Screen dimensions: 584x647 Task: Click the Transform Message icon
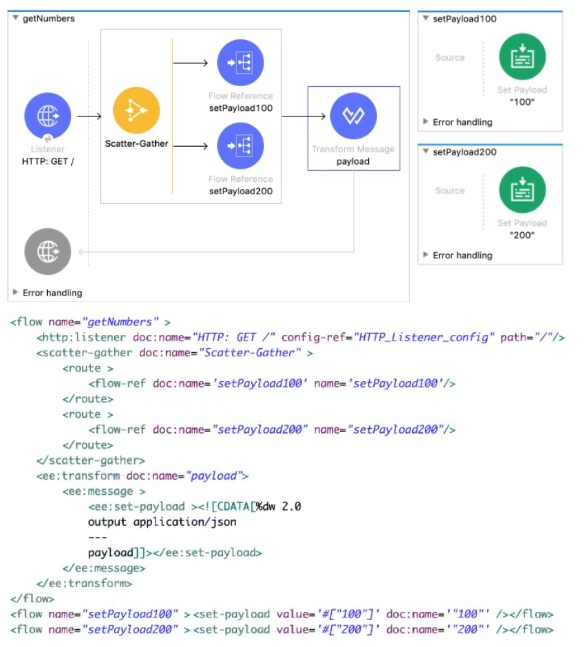[353, 116]
